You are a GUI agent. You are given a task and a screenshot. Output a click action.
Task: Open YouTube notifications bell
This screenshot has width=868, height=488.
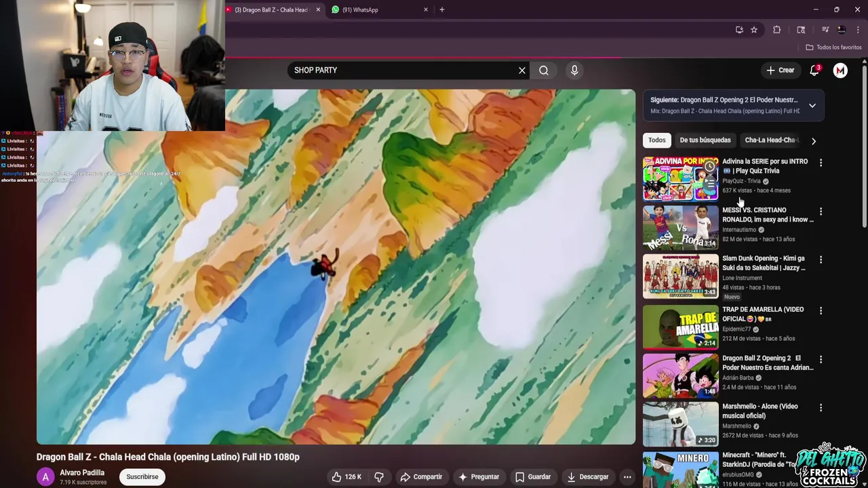coord(814,70)
